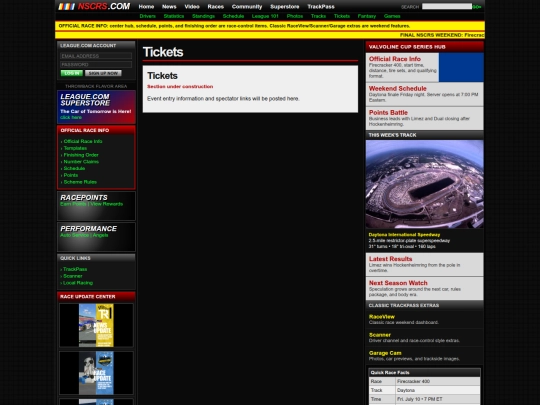Go to Standings in the sub-navigation
Viewport: 540px width, 405px height.
tap(204, 16)
